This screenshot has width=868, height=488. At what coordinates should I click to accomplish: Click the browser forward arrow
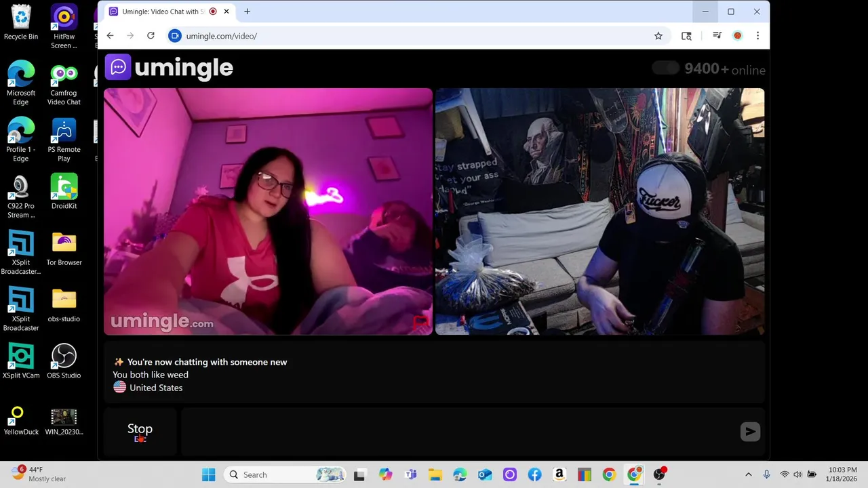point(130,36)
